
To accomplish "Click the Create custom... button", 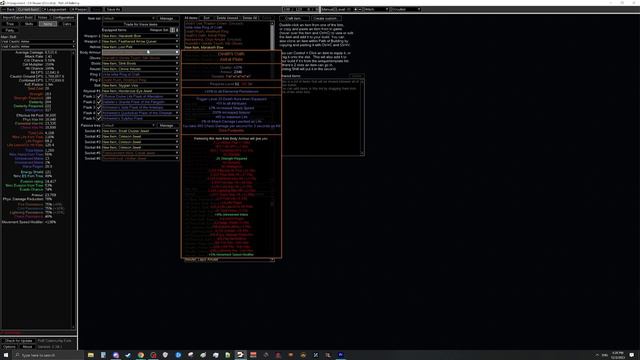I will [326, 18].
